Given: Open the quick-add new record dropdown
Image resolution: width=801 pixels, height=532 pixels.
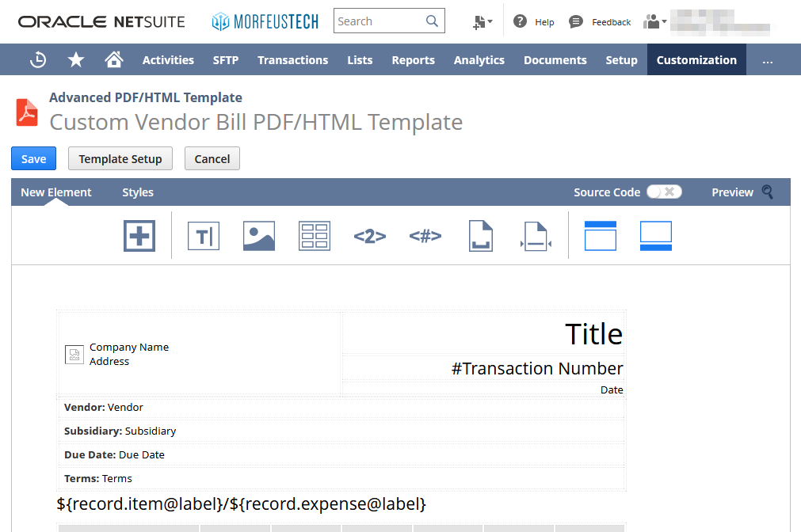Looking at the screenshot, I should 482,21.
